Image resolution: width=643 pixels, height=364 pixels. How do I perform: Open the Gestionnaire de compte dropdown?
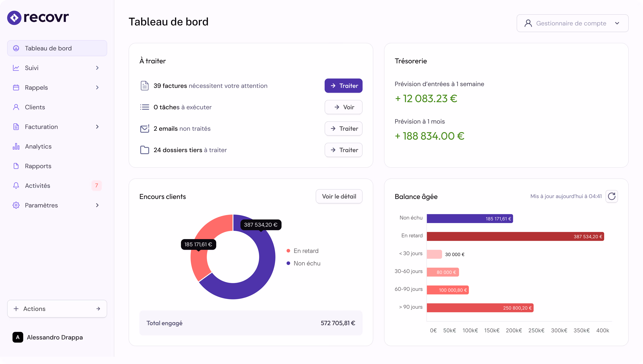coord(572,23)
